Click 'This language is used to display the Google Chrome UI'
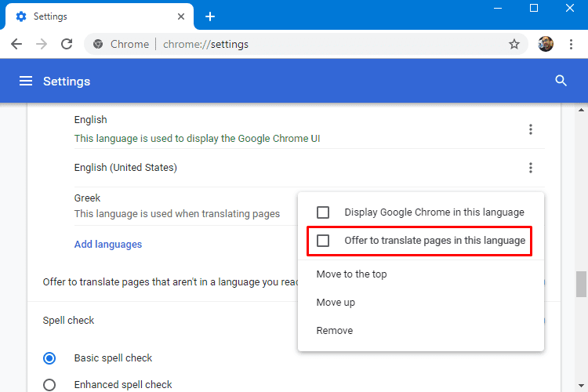The width and height of the screenshot is (588, 392). (x=198, y=139)
